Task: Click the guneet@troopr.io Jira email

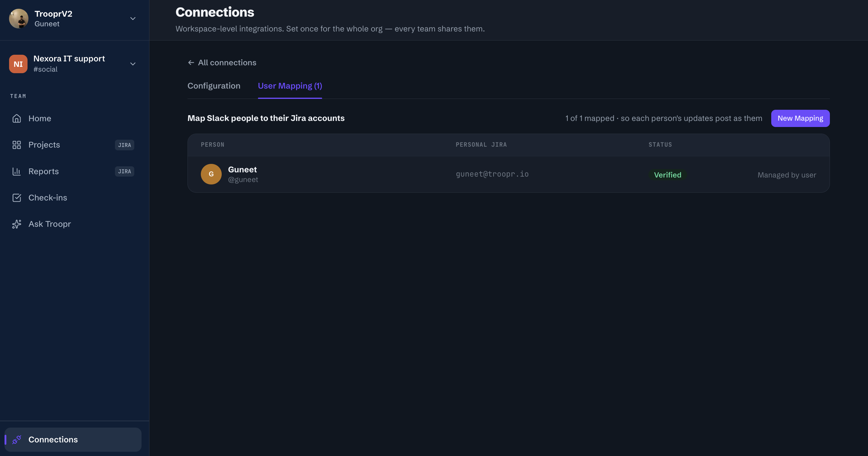Action: [492, 174]
